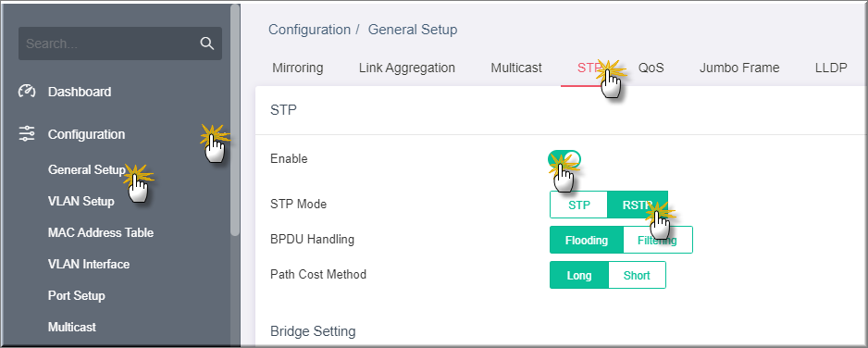Open the Mirroring tab
This screenshot has width=868, height=348.
pos(298,68)
